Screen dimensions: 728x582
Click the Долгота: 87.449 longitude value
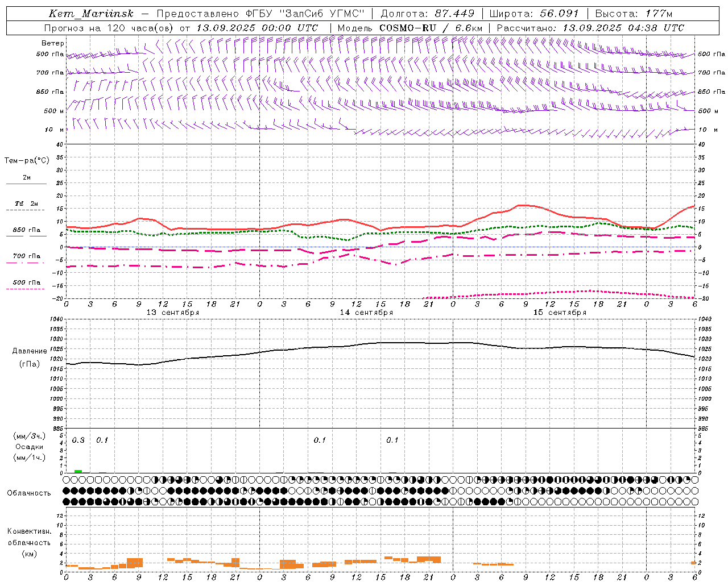tap(427, 14)
